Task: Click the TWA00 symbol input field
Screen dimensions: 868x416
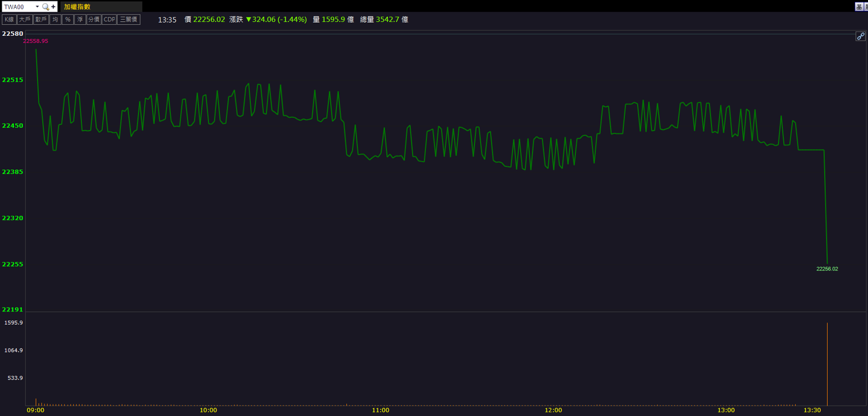Action: [18, 7]
